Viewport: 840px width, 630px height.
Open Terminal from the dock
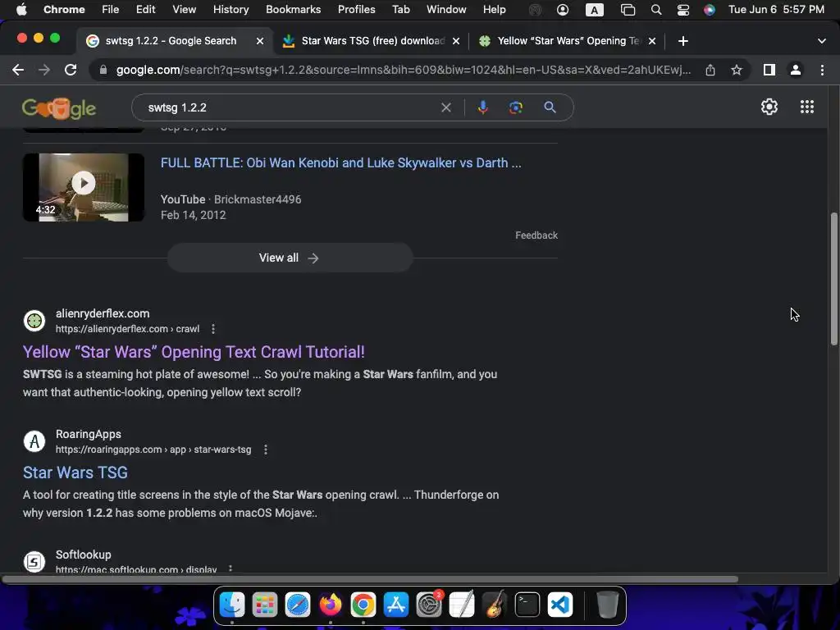(x=527, y=605)
